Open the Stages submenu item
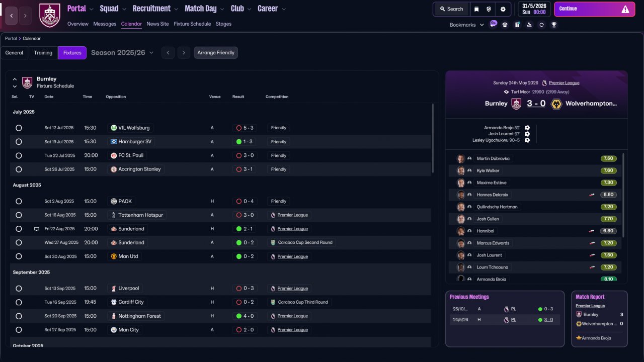This screenshot has height=362, width=644. coord(223,24)
